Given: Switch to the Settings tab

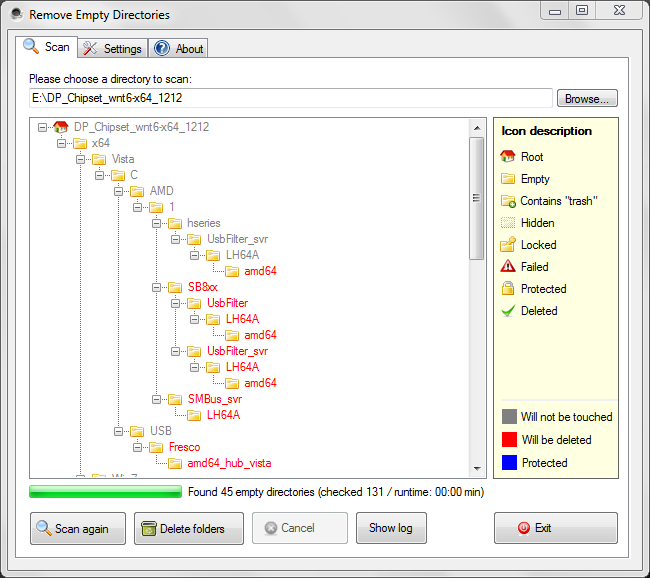Looking at the screenshot, I should click(x=113, y=48).
